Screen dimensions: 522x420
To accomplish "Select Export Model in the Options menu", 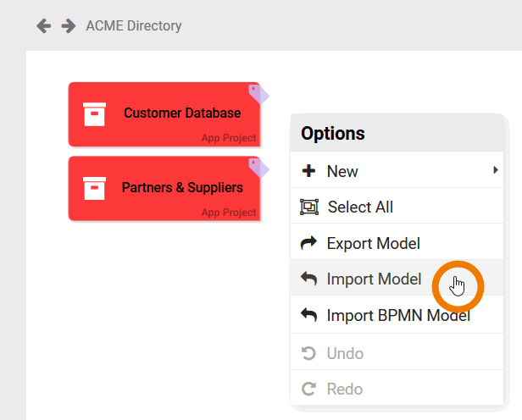I will click(373, 244).
